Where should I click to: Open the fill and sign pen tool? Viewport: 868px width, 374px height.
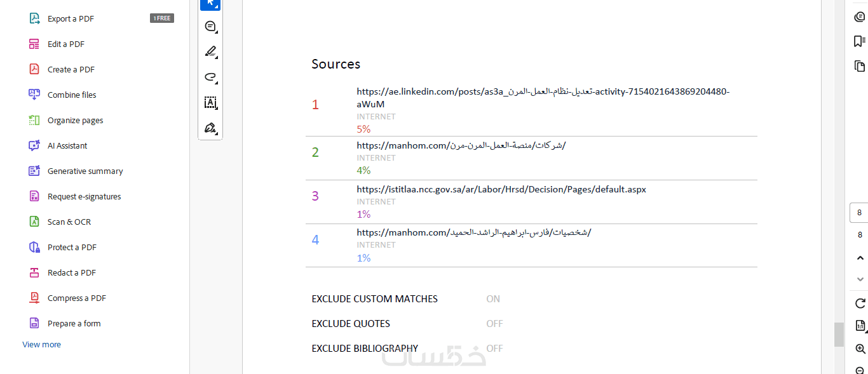click(x=210, y=128)
